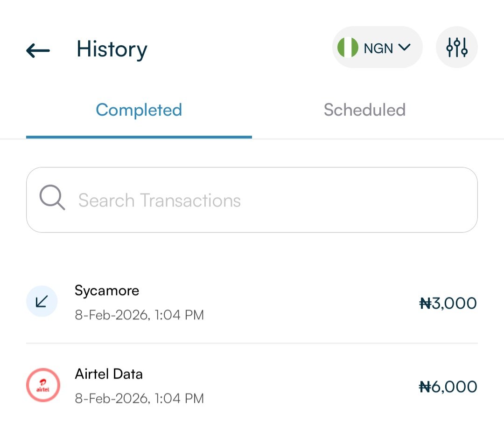Tap the Sycamore date 8-Feb-2026, 1:04 PM
Screen dimensions: 504x422
139,315
